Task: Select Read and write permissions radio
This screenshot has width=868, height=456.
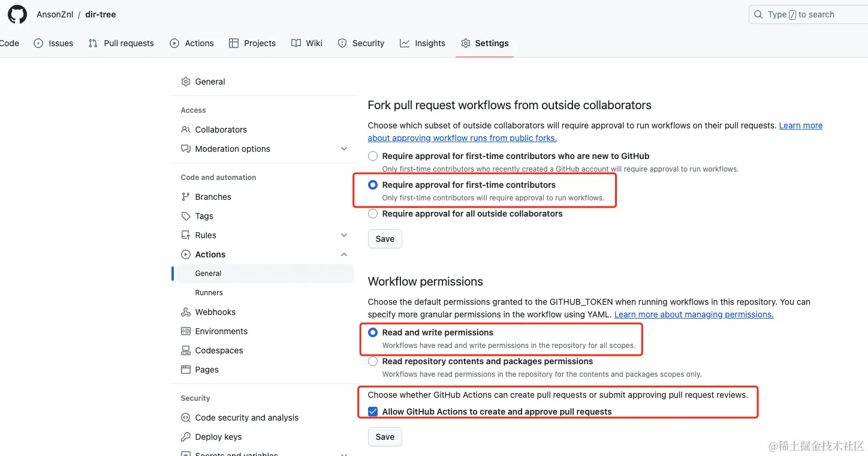Action: click(373, 332)
